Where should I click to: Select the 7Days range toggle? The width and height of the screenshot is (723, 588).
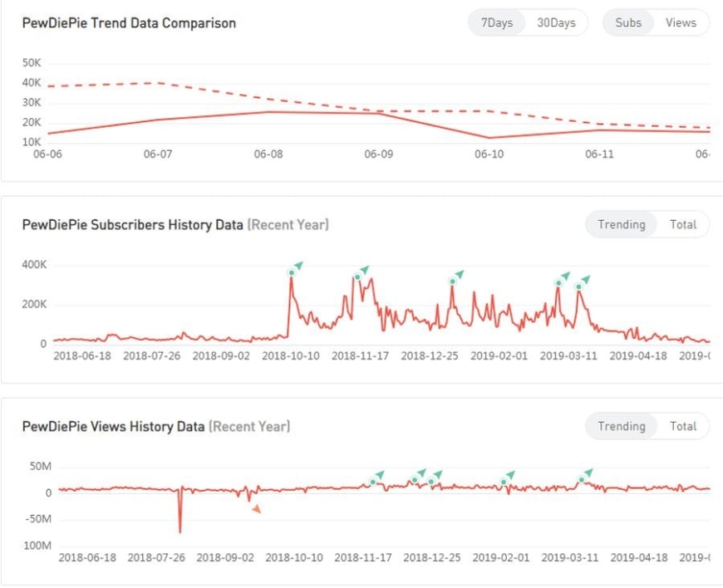pos(497,22)
